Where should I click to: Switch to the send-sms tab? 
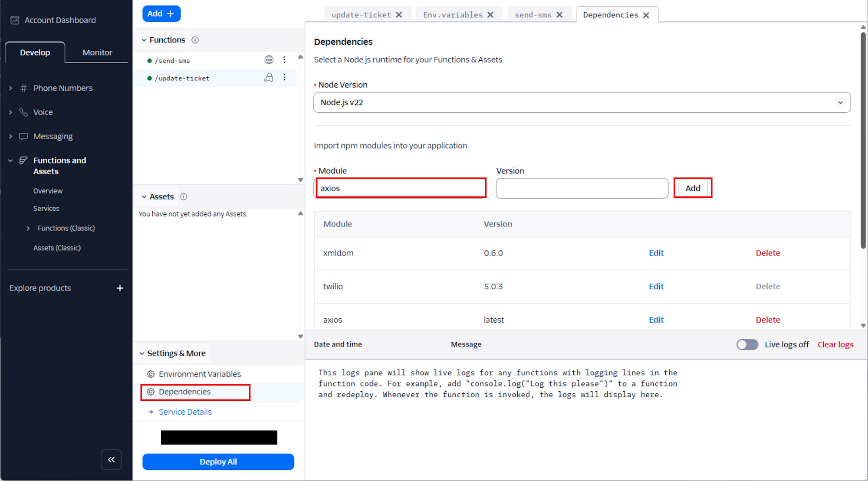click(533, 15)
